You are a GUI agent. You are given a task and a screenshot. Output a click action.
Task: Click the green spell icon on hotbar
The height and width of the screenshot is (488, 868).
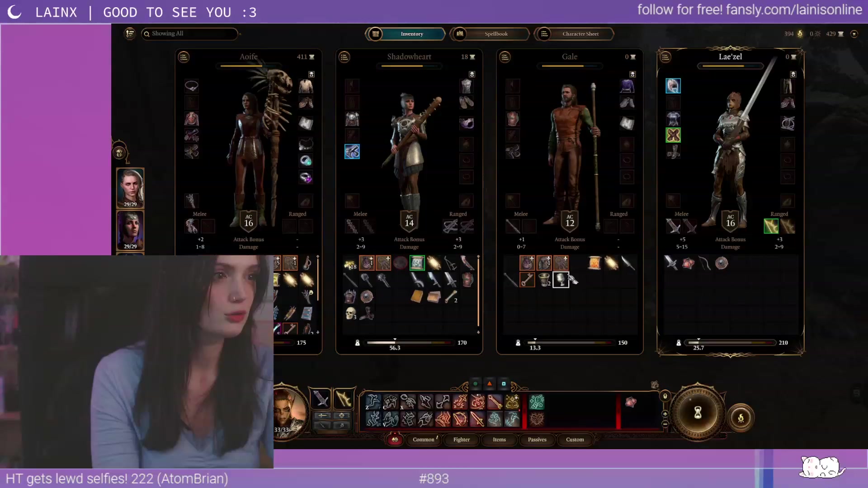(537, 402)
